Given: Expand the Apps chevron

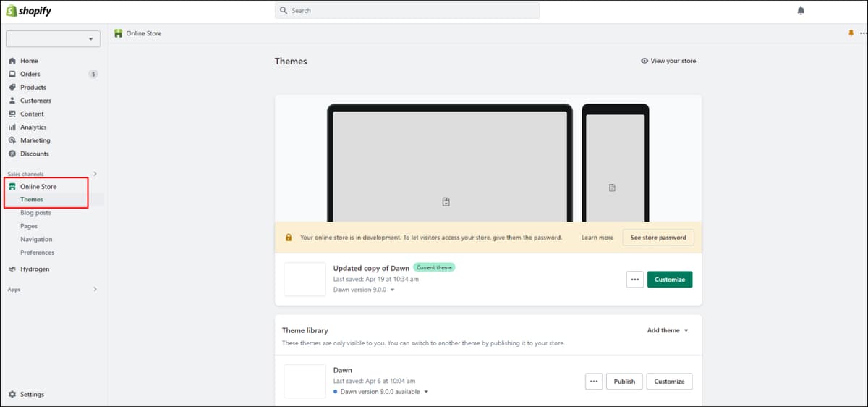Looking at the screenshot, I should [95, 289].
